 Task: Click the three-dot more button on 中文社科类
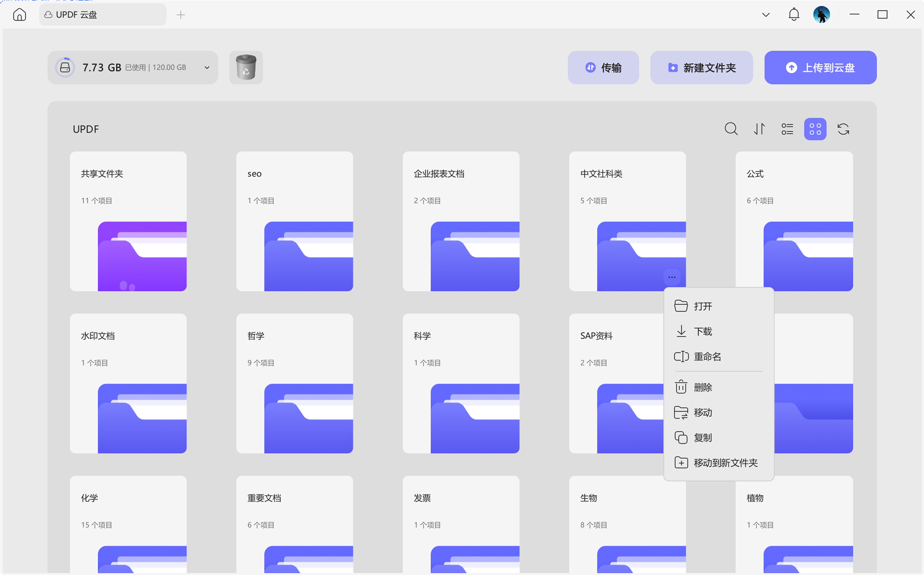pos(672,277)
